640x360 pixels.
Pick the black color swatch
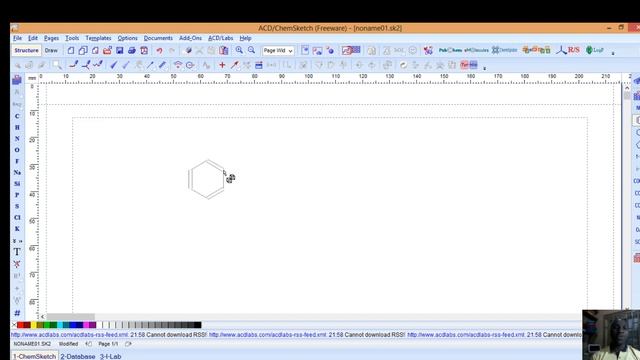[198, 325]
